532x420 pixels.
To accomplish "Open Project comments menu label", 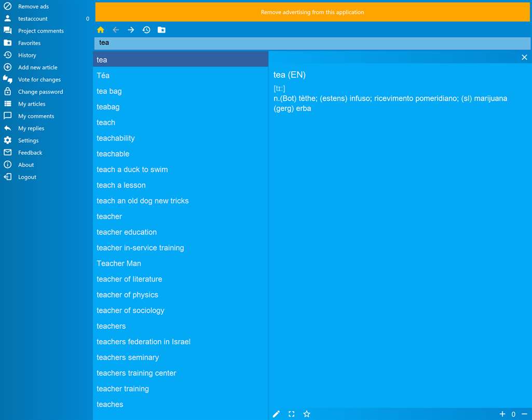I will [x=40, y=31].
